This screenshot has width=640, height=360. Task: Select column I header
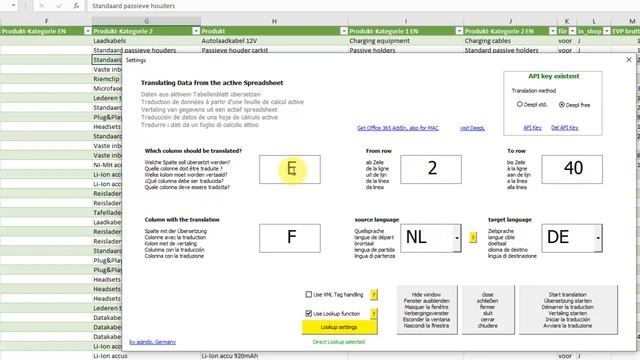pyautogui.click(x=406, y=21)
